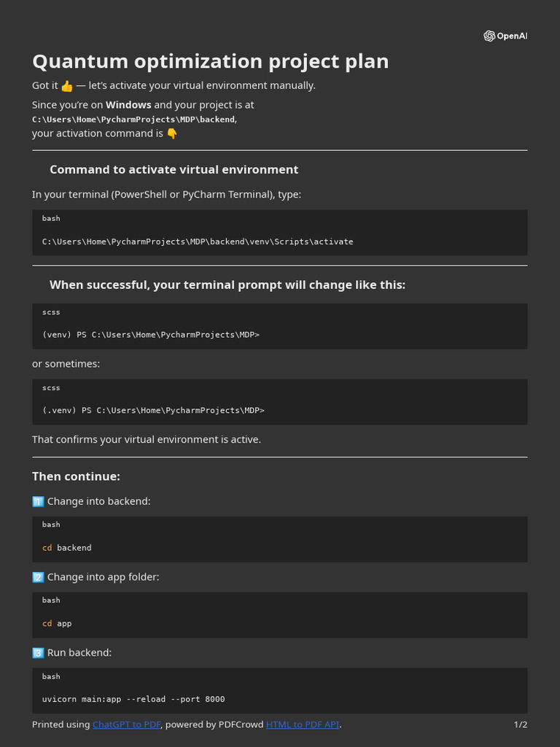Click the (venv) PS prompt example line
Viewport: 560px width, 747px height.
(x=151, y=335)
